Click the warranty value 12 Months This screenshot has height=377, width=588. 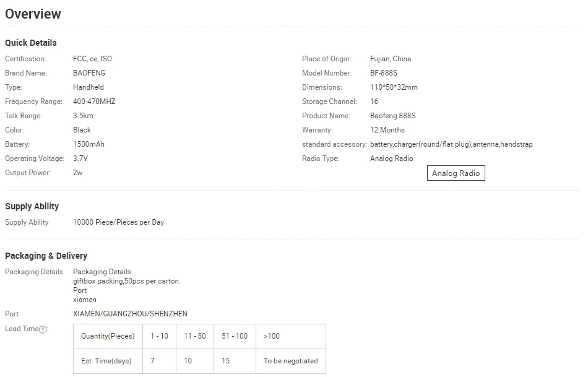point(387,130)
